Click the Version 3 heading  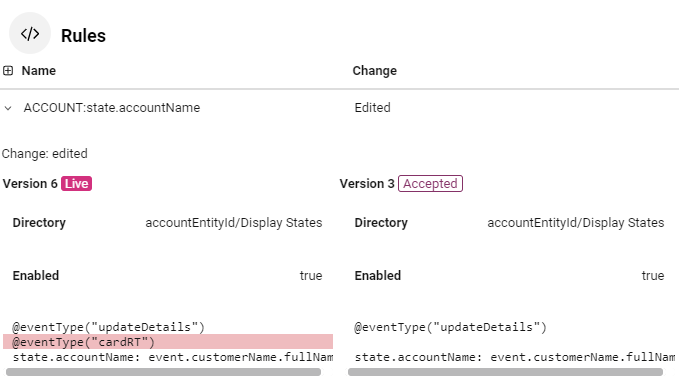coord(367,184)
